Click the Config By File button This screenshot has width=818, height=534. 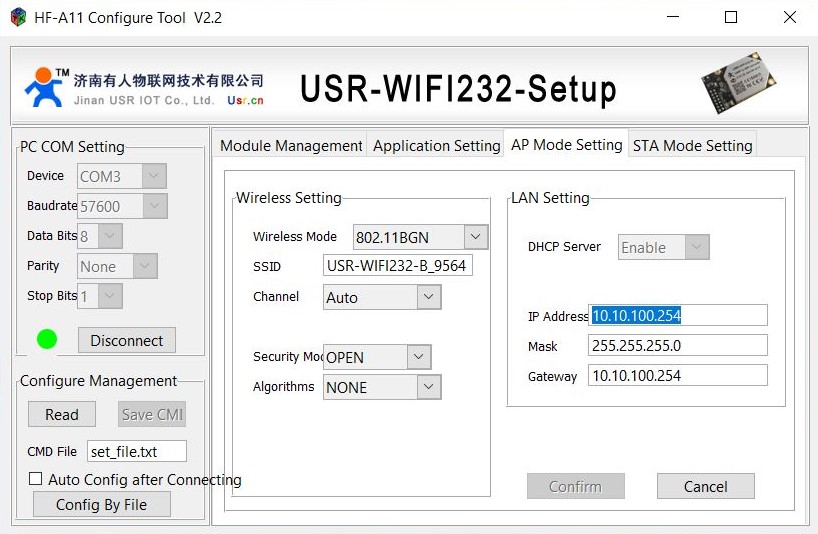(x=102, y=504)
